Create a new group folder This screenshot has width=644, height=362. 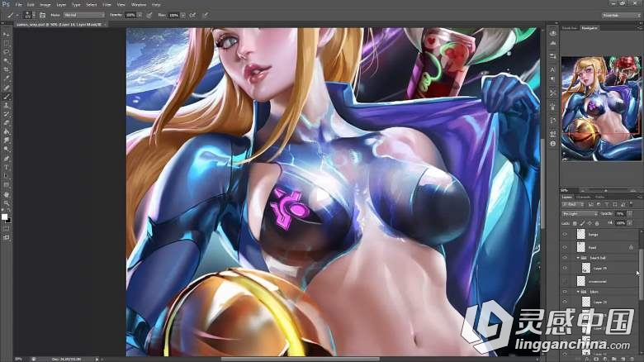614,360
